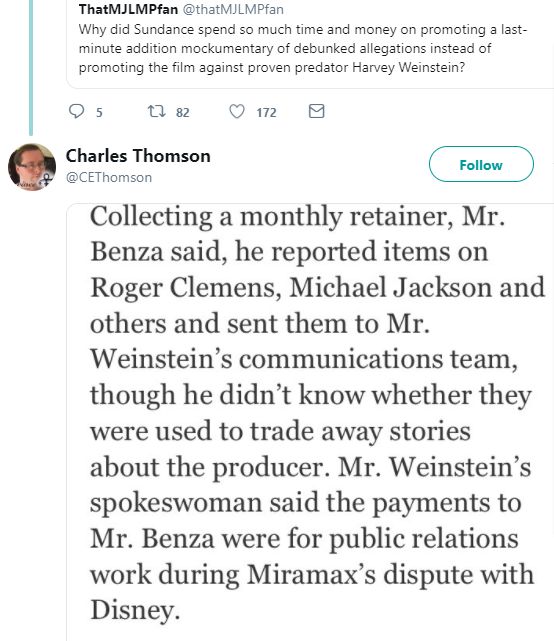This screenshot has height=641, width=554.
Task: Retweet using the retweet arrows icon
Action: [x=157, y=111]
